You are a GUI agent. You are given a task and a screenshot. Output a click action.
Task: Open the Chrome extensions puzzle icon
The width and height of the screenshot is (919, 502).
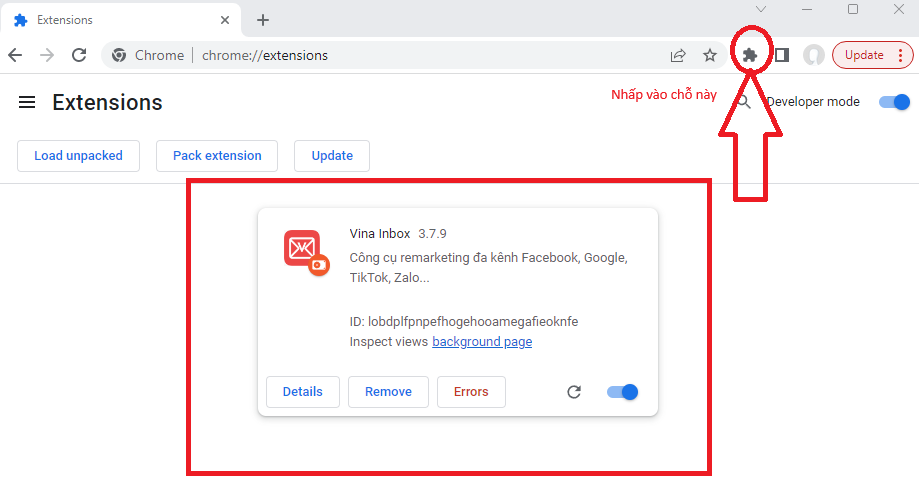(x=750, y=55)
